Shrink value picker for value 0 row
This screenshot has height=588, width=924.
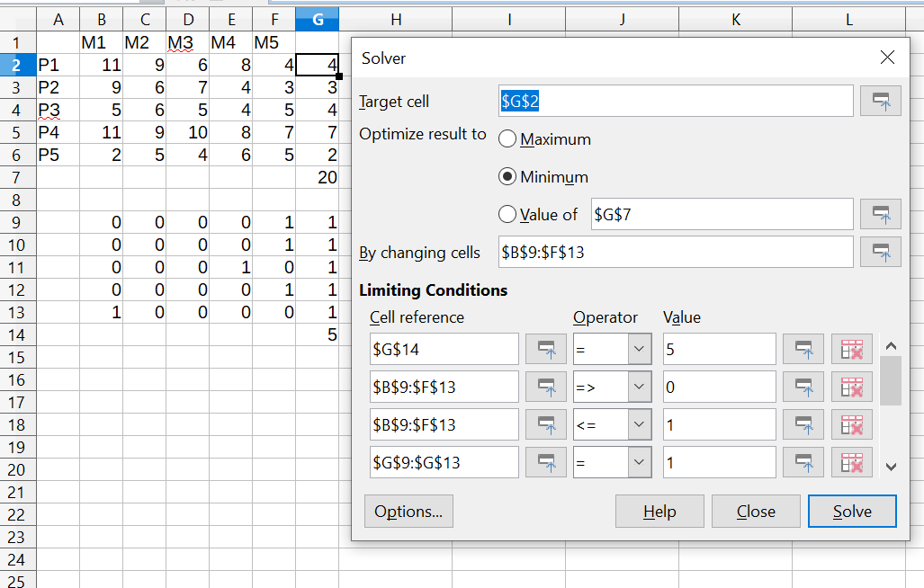pyautogui.click(x=803, y=387)
